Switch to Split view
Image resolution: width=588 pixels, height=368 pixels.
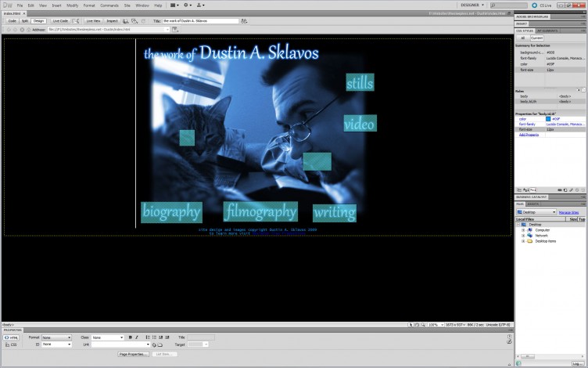coord(25,21)
